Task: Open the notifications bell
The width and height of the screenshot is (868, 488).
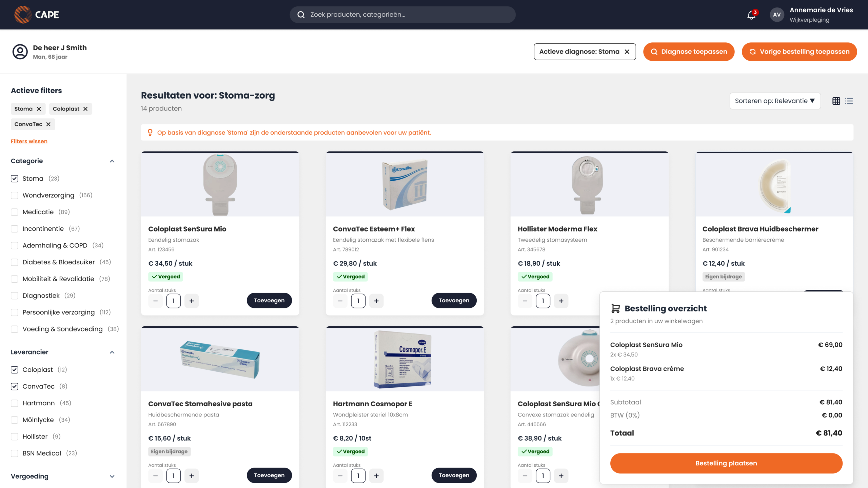Action: pyautogui.click(x=751, y=15)
